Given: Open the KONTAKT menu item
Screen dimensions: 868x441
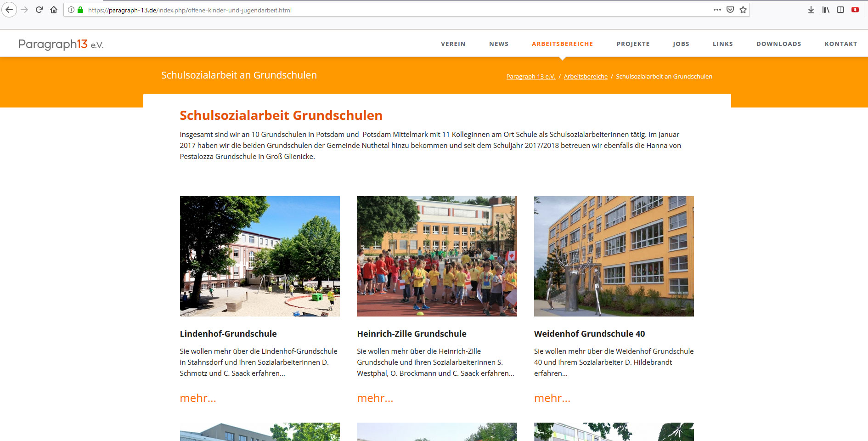Looking at the screenshot, I should tap(841, 44).
